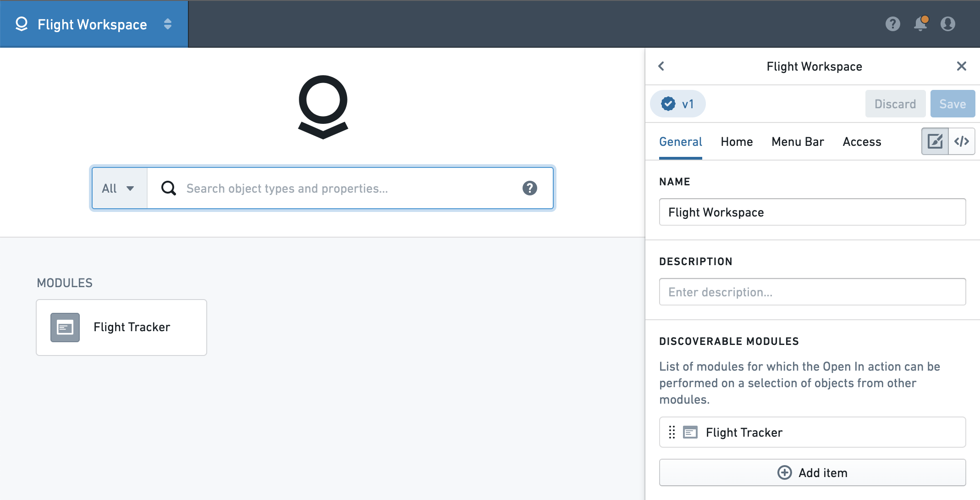Viewport: 980px width, 500px height.
Task: Select Flight Tracker in discoverable modules list
Action: [812, 432]
